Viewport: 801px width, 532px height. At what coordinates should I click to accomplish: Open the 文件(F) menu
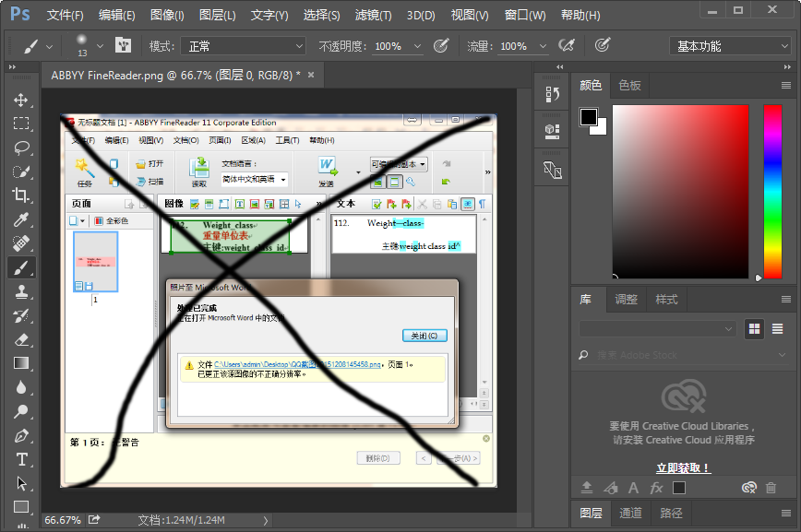click(65, 16)
